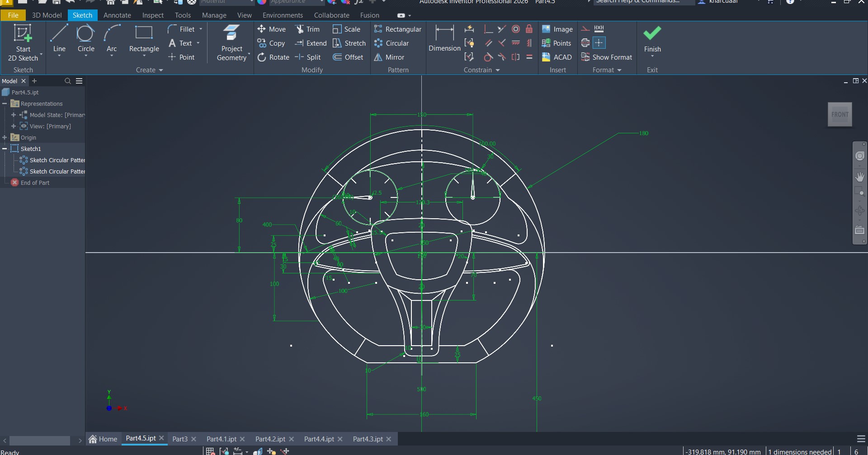Activate the Circle tool

click(85, 39)
